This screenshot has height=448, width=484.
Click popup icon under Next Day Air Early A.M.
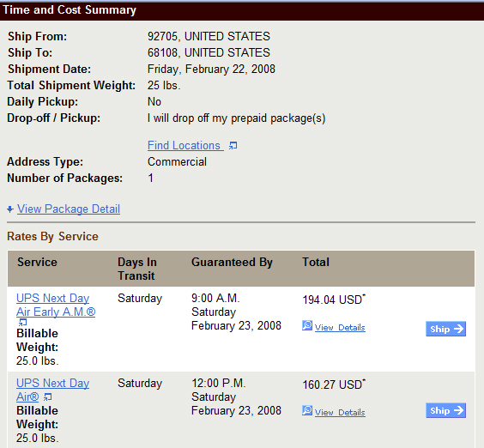click(23, 322)
